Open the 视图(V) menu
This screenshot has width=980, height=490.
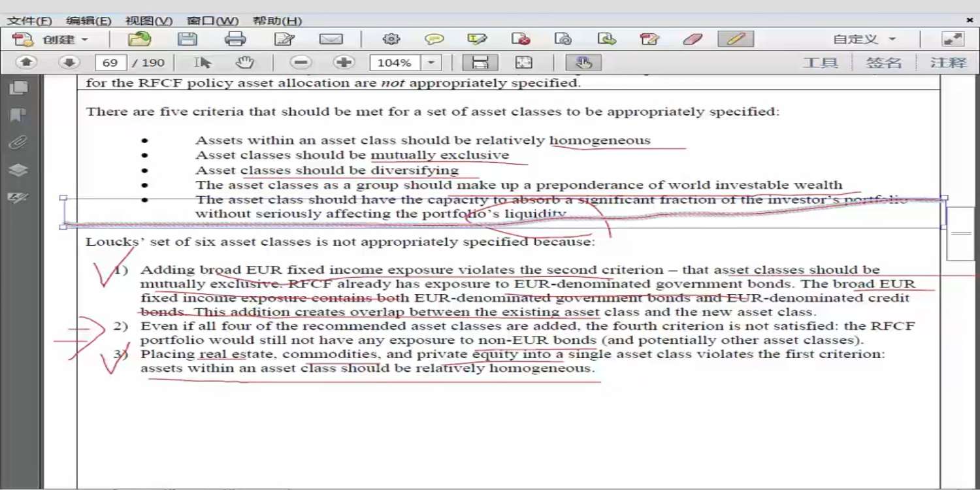149,21
